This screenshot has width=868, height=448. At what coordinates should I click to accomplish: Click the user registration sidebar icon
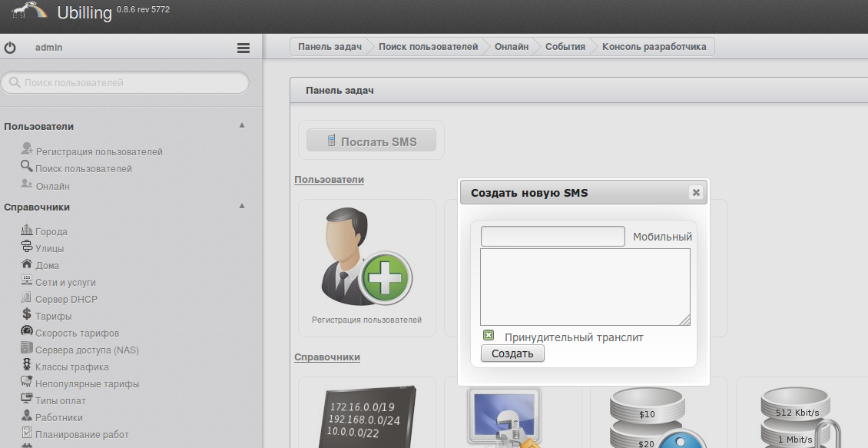tap(27, 148)
